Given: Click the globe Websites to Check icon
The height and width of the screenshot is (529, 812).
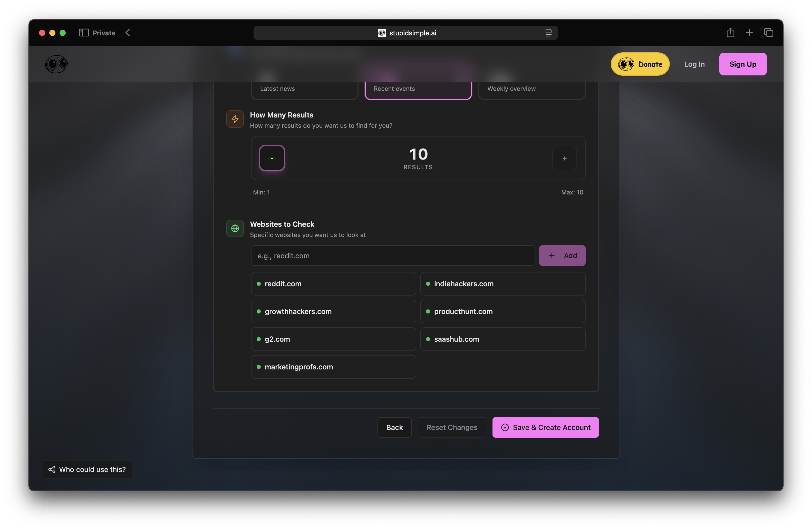Looking at the screenshot, I should coord(235,228).
